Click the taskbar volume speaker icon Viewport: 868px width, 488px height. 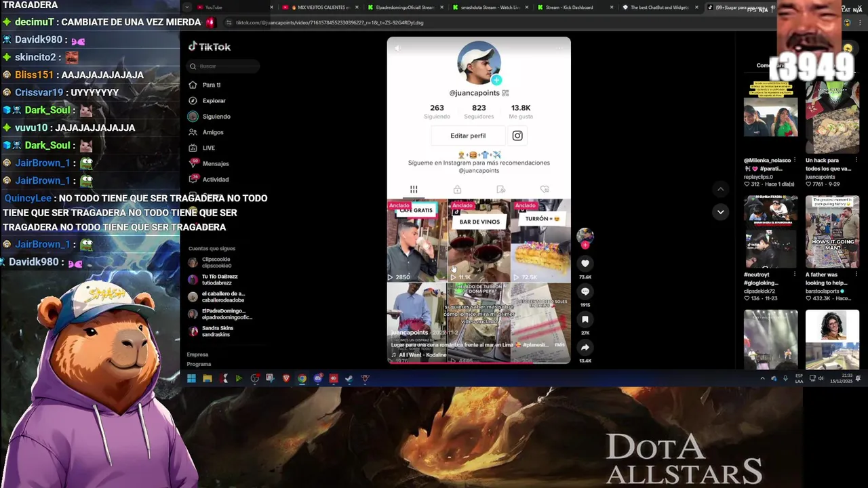tap(821, 378)
